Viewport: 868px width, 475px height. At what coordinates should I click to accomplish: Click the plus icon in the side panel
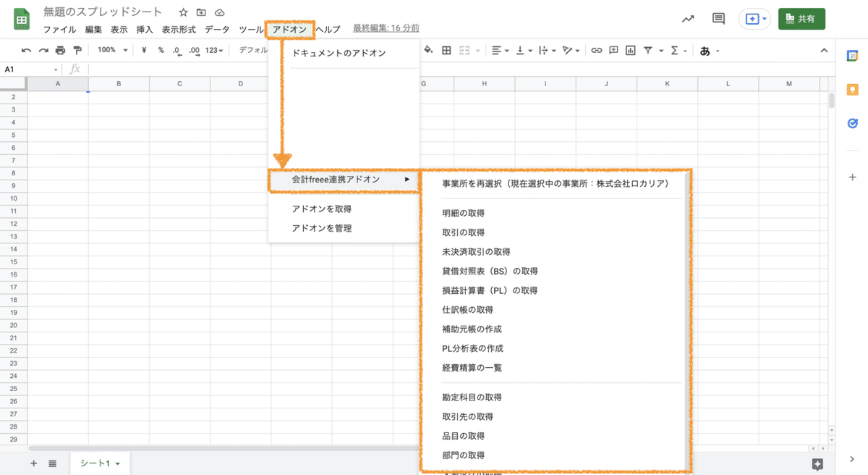(852, 177)
